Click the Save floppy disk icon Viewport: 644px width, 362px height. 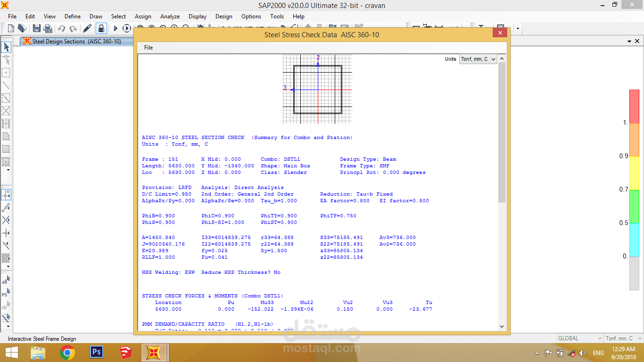point(37,28)
